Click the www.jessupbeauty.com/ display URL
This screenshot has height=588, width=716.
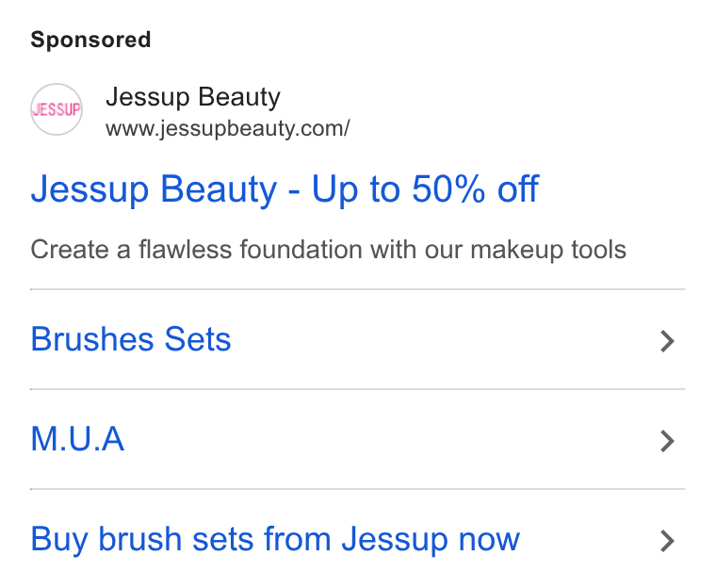coord(228,128)
